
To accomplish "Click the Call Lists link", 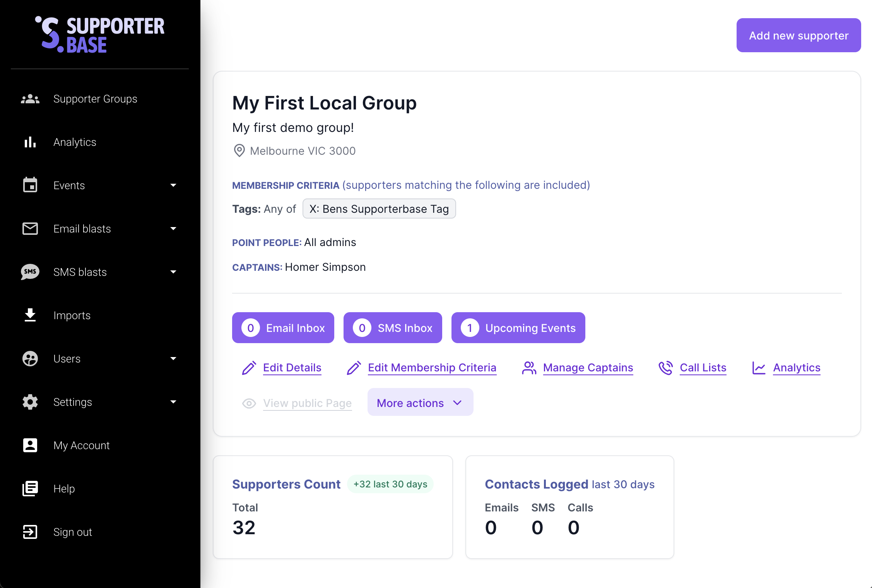I will coord(703,367).
